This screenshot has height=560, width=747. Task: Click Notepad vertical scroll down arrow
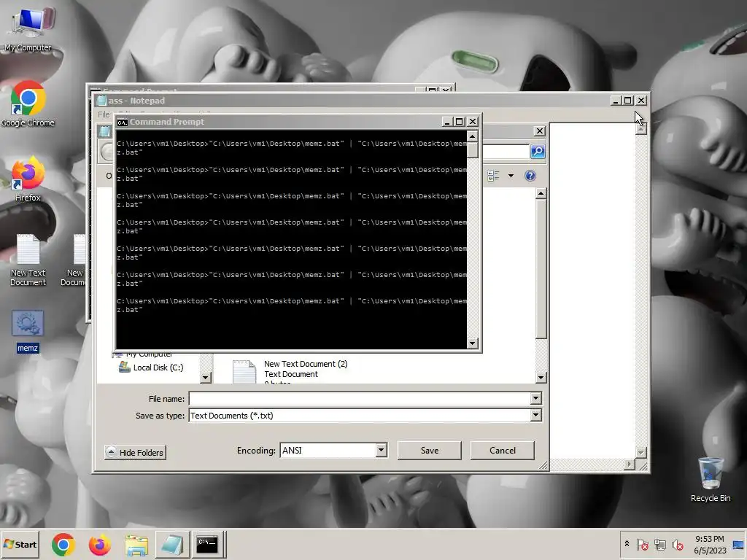640,452
